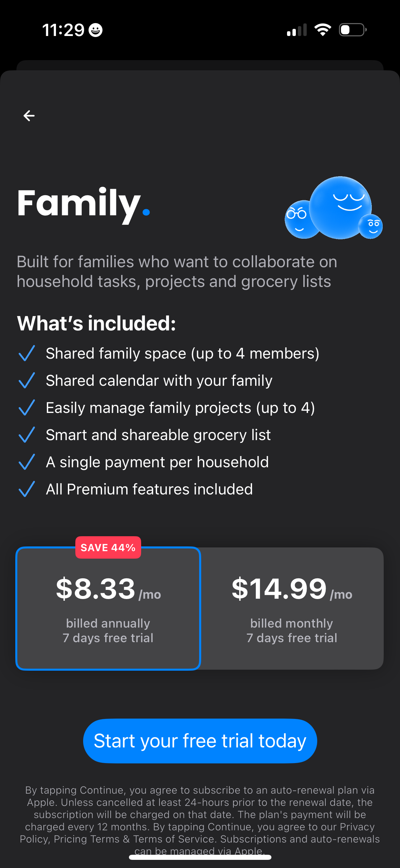Tap the Wi-Fi status bar icon

(x=323, y=30)
